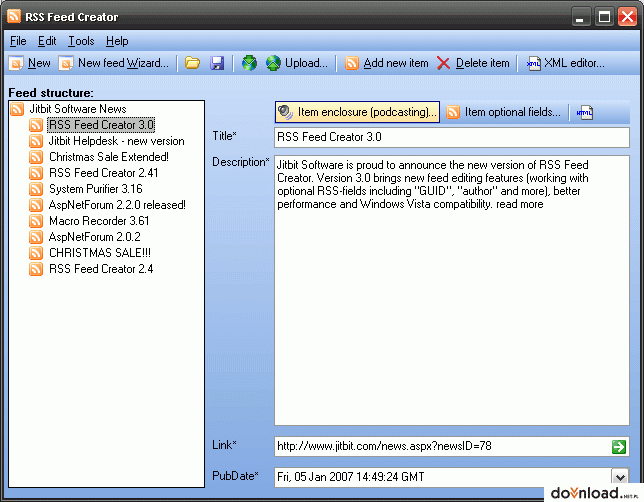Select CHRISTMAS SALE!!! item
Screen dimensions: 644x502
100,253
